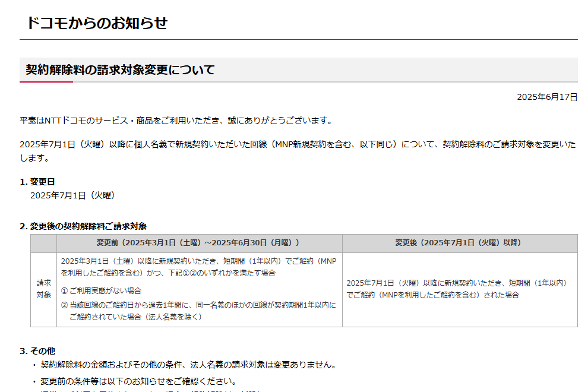Open the partially visible link at page bottom
Viewport: 588px width, 392px height.
pos(150,390)
